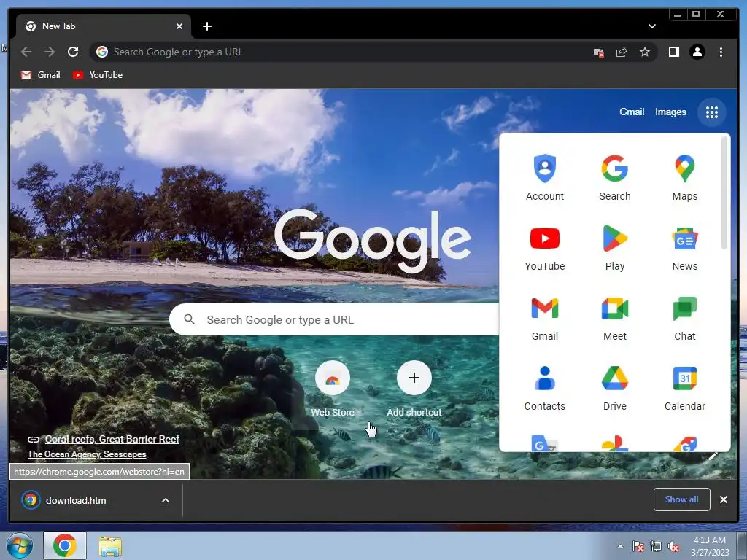Open Windows Explorer from taskbar

point(110,545)
